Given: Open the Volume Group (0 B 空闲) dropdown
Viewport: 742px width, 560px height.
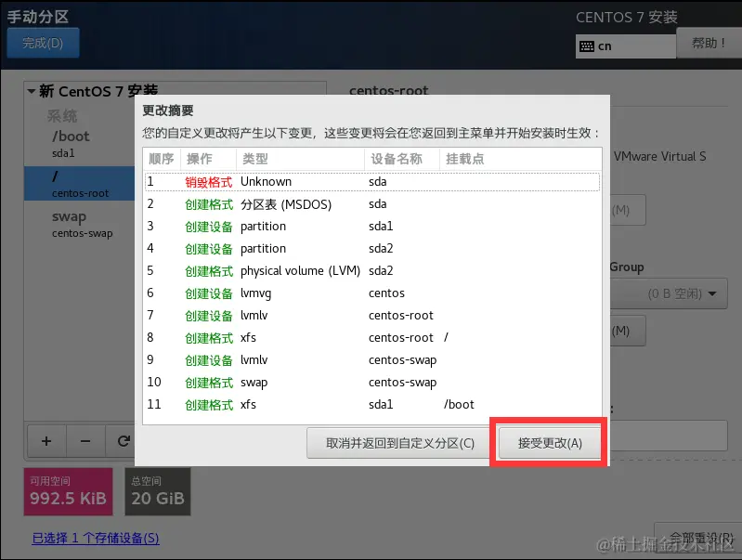Looking at the screenshot, I should click(669, 293).
